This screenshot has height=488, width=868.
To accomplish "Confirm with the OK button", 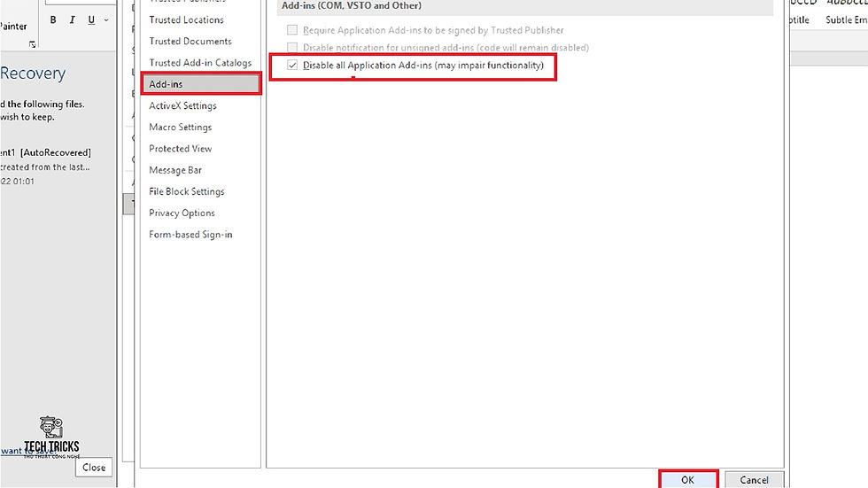I will pos(688,480).
